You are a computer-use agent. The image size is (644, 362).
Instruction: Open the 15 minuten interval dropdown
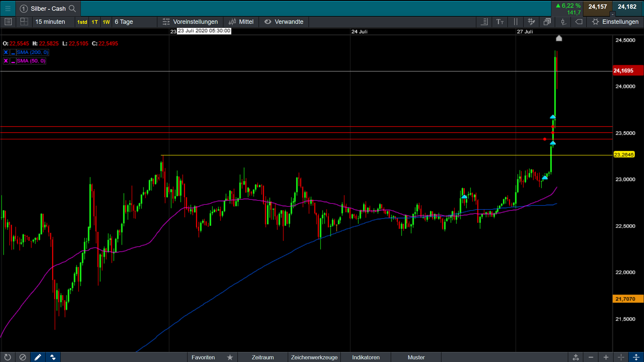pyautogui.click(x=50, y=22)
